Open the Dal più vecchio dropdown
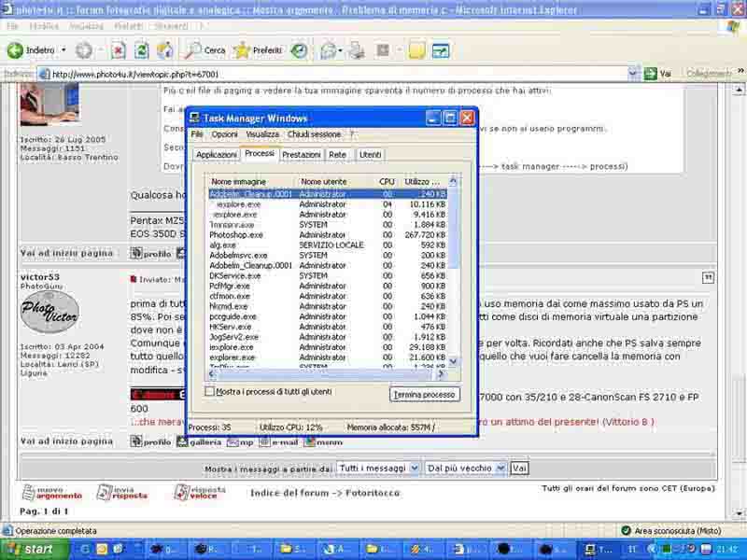 (465, 468)
